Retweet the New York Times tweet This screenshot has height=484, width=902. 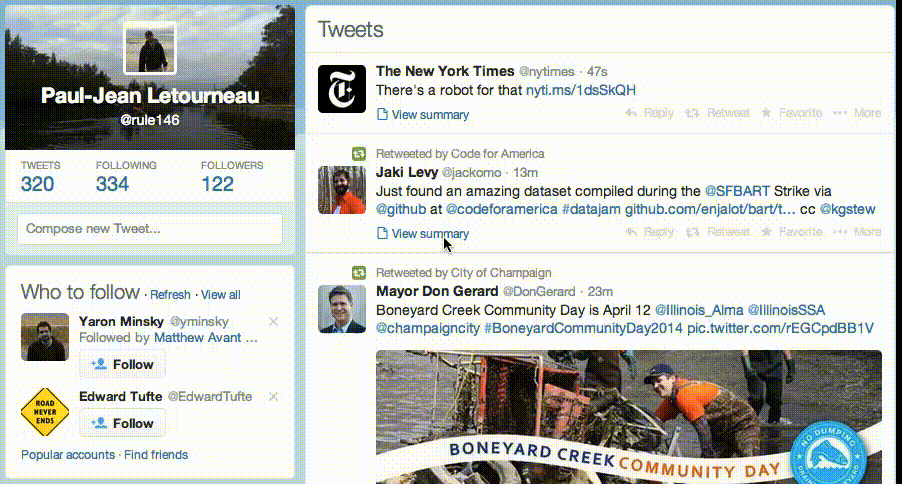[717, 113]
